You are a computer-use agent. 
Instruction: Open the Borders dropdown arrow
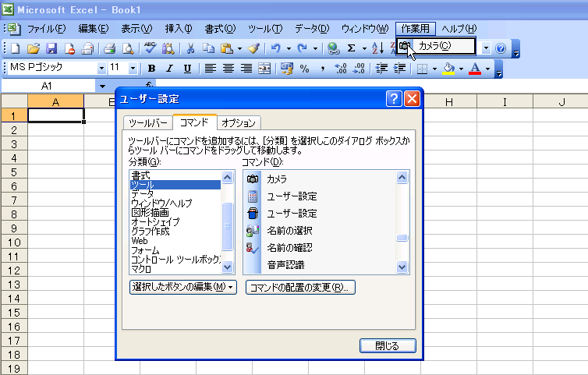click(434, 69)
